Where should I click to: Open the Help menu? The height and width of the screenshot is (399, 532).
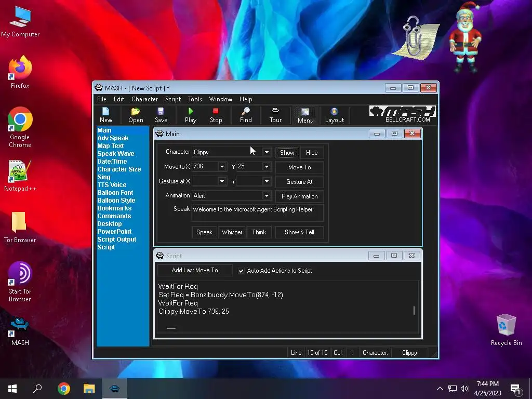pos(246,99)
